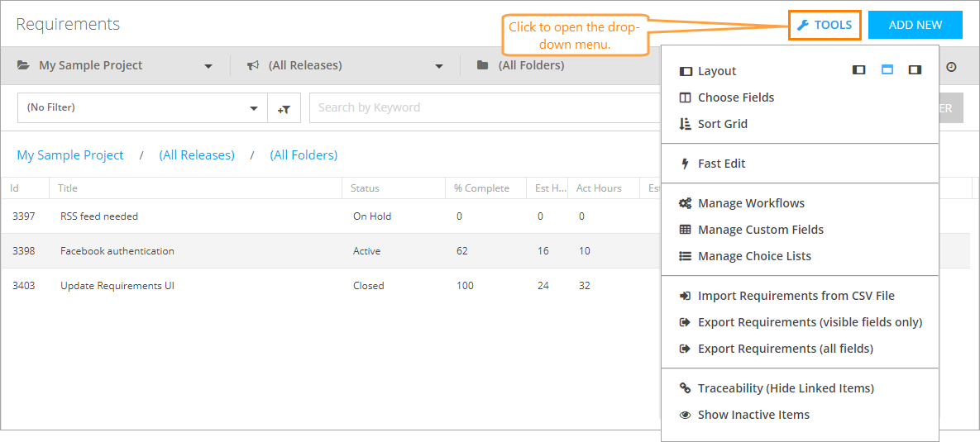Click the ADD NEW button

(x=915, y=25)
